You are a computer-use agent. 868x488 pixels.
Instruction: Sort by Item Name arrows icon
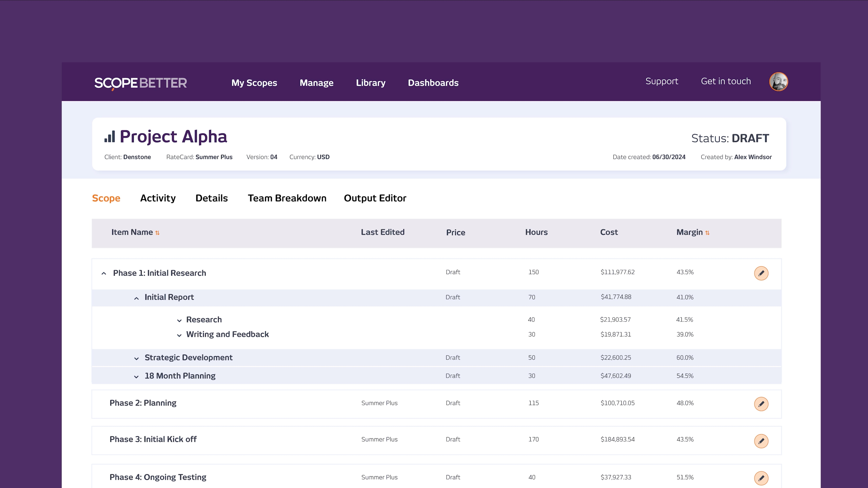point(157,233)
